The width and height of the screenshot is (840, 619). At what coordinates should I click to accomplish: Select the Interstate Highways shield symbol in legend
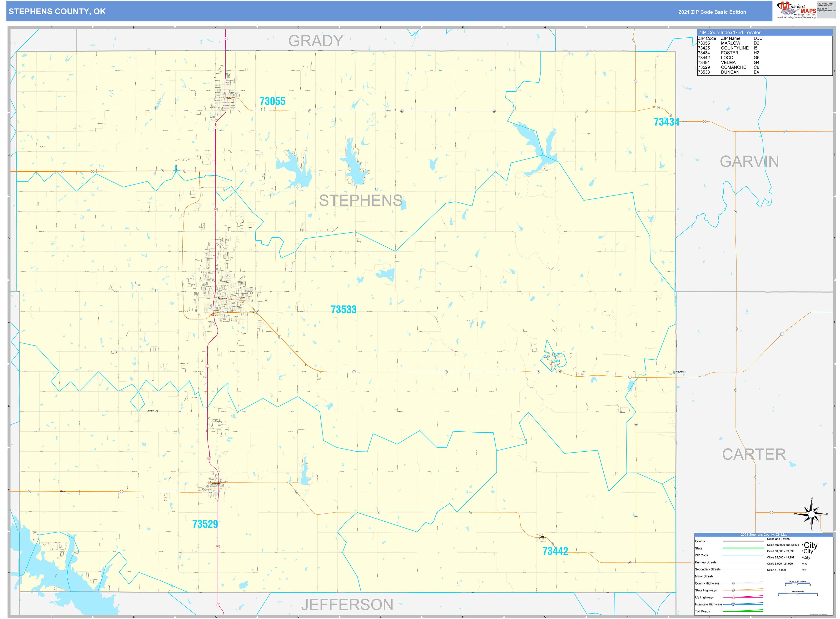point(733,604)
